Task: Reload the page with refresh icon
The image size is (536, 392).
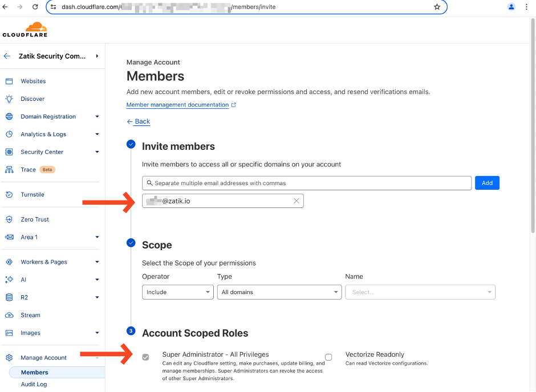Action: [35, 7]
